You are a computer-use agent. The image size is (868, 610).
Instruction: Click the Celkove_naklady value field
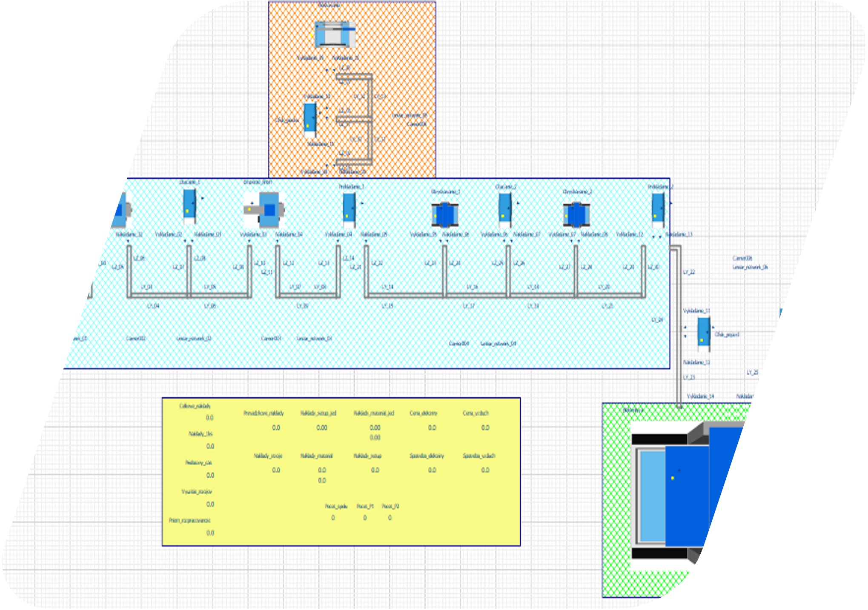point(210,418)
